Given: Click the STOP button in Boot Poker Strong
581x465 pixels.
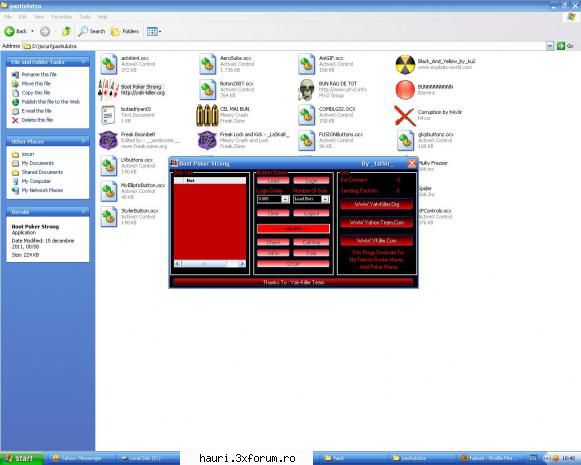Looking at the screenshot, I should [x=293, y=264].
